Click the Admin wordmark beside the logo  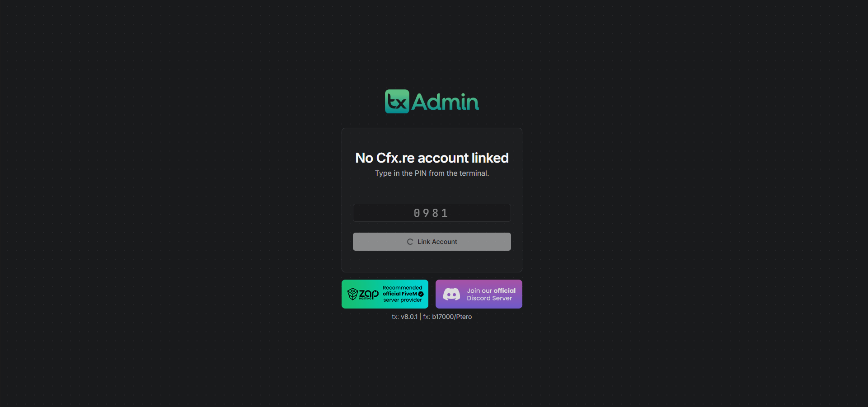pos(445,102)
